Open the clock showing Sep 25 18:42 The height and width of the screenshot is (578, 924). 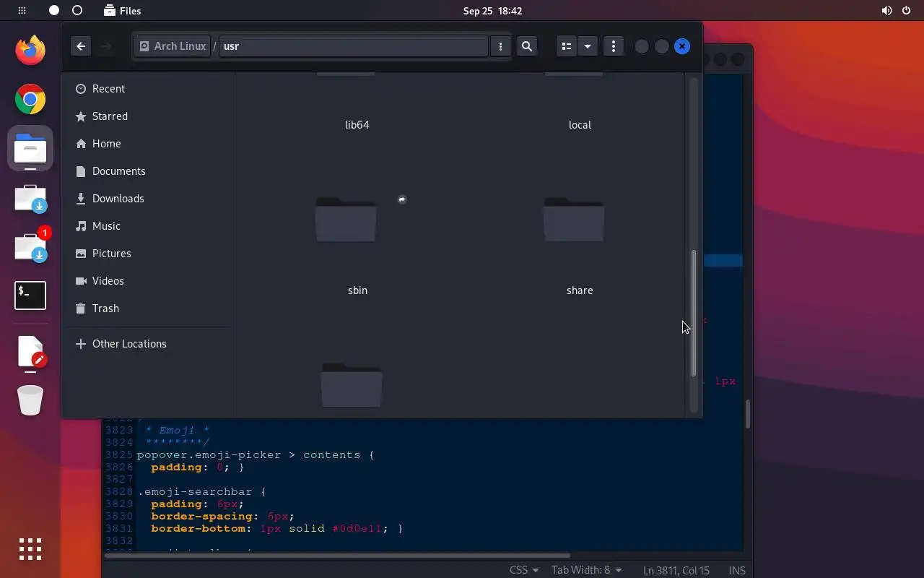pyautogui.click(x=492, y=11)
